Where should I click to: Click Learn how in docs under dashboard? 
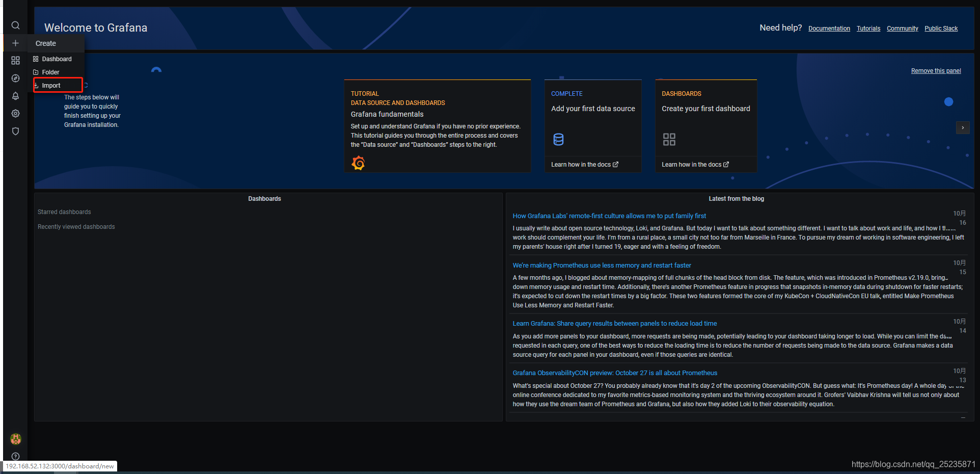pos(695,165)
